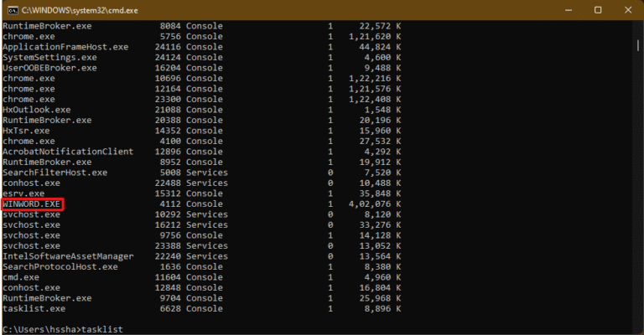Viewport: 644px width, 335px height.
Task: Click the scrollbar down arrow
Action: (x=636, y=328)
